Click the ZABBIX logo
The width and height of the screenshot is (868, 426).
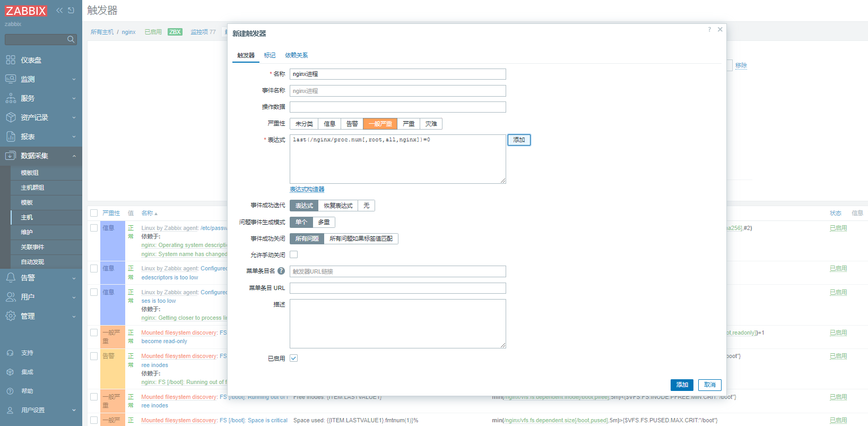pyautogui.click(x=26, y=11)
